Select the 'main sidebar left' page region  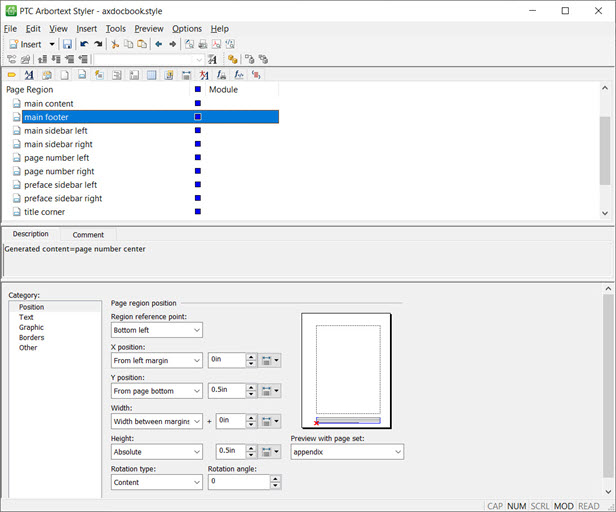coord(56,130)
